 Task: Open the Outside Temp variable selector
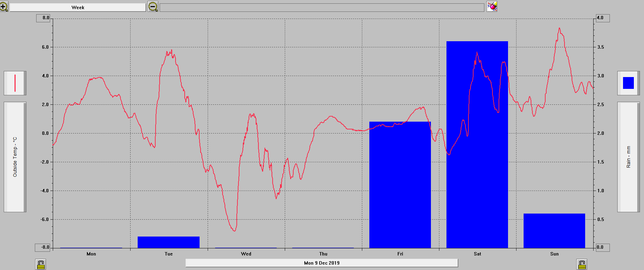(x=15, y=157)
